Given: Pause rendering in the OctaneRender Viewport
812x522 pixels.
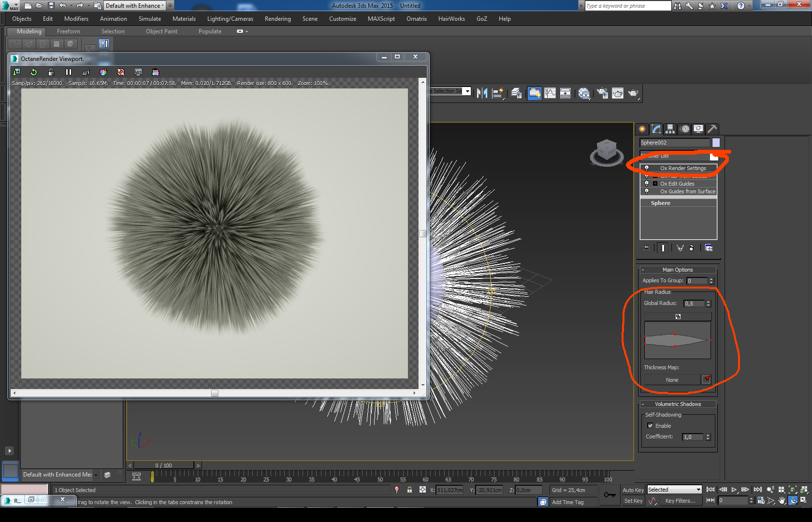Looking at the screenshot, I should tap(69, 72).
